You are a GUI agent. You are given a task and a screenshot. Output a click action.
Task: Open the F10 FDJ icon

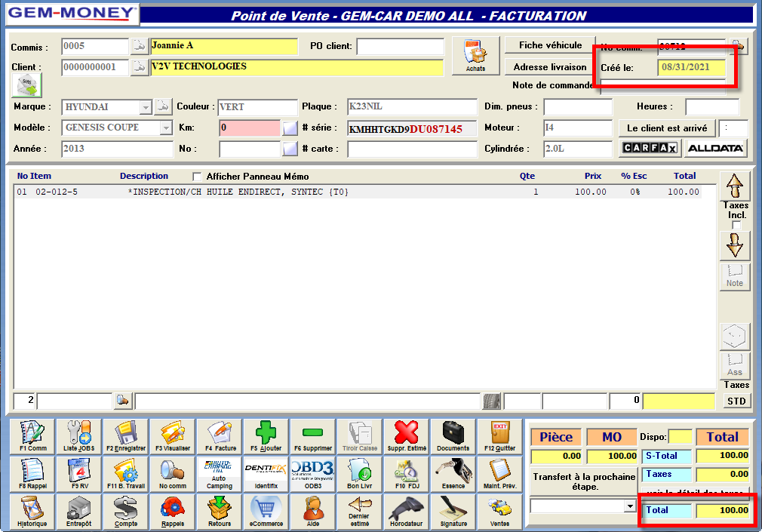tap(406, 474)
